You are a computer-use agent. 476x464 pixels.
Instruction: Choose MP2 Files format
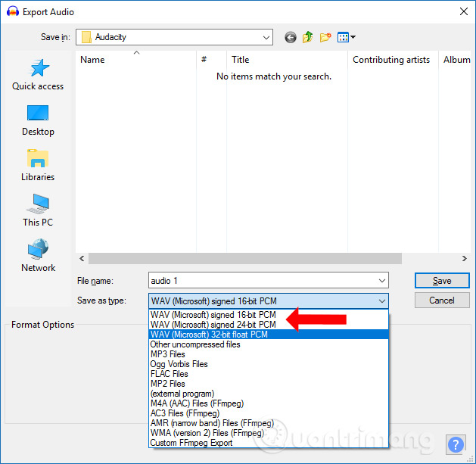[x=269, y=384]
